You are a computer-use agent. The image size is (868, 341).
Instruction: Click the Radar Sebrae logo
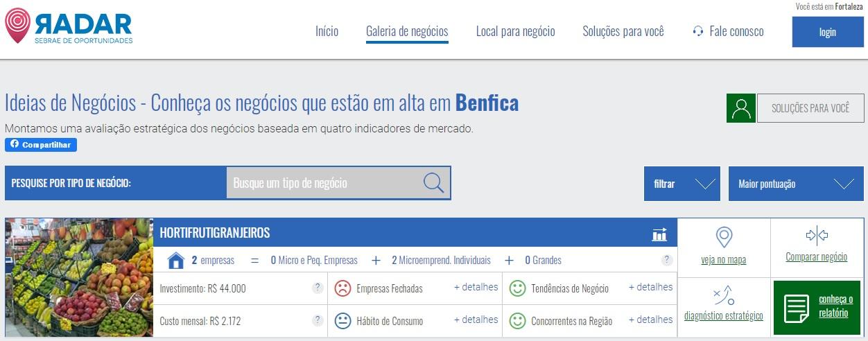69,26
